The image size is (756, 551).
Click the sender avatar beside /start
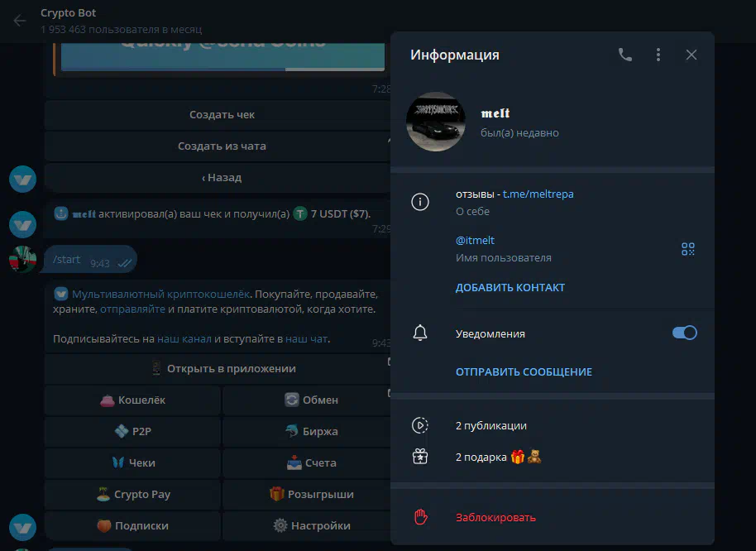click(x=22, y=259)
